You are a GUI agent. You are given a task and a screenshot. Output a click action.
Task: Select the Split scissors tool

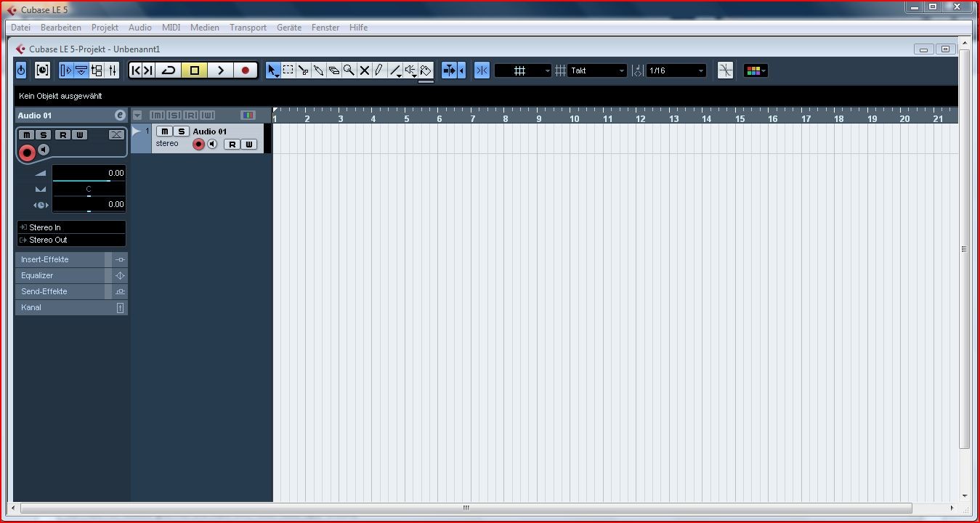pos(304,70)
